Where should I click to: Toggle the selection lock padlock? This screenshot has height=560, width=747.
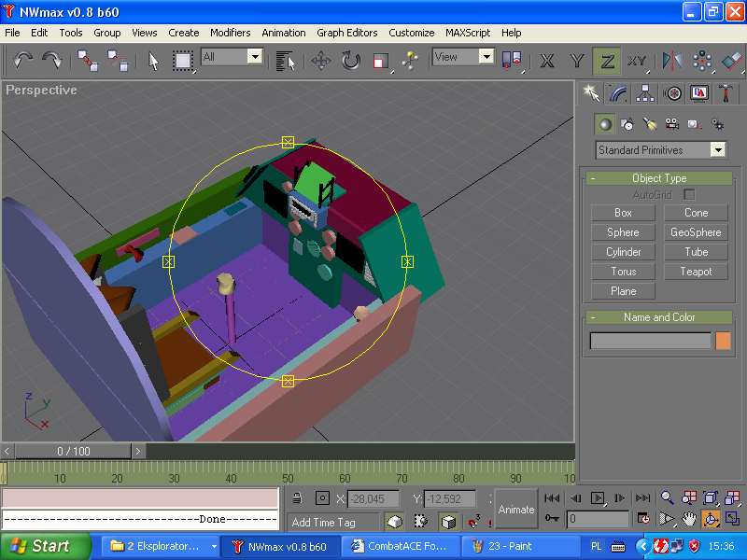pyautogui.click(x=297, y=499)
